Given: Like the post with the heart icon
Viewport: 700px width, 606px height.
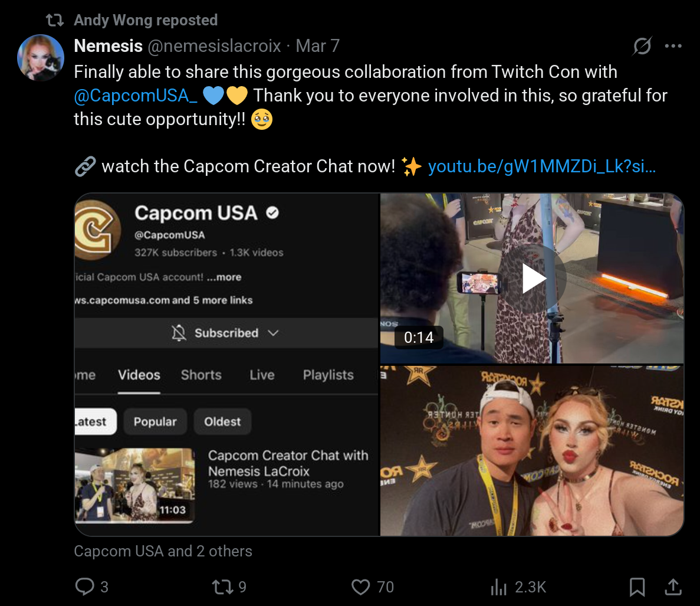Looking at the screenshot, I should point(360,587).
